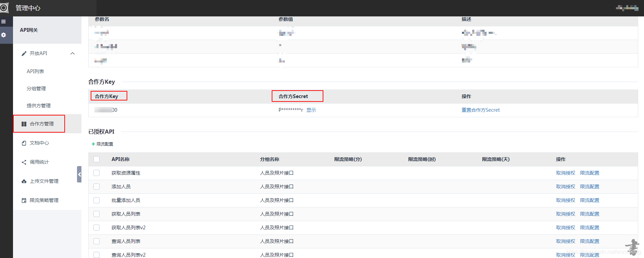The width and height of the screenshot is (644, 258).
Task: Click 限流配置 for 获取资源属性
Action: (x=590, y=173)
